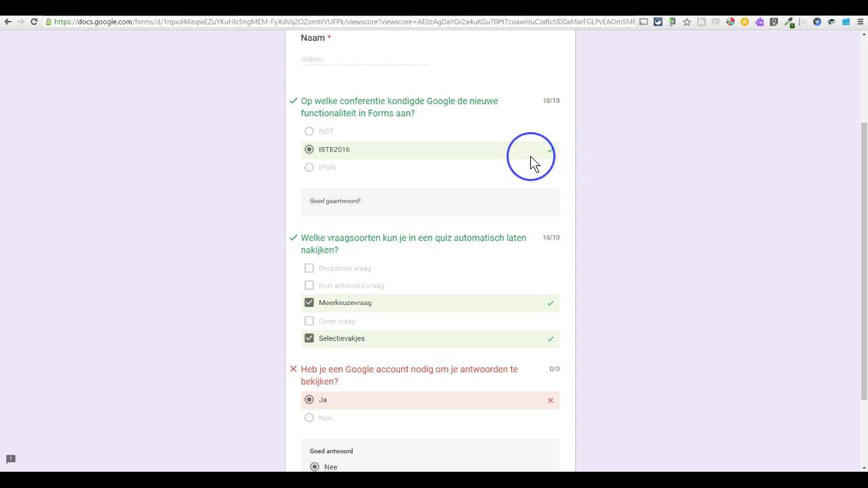Click the green check beside Meerkeuzevraag

pos(551,303)
